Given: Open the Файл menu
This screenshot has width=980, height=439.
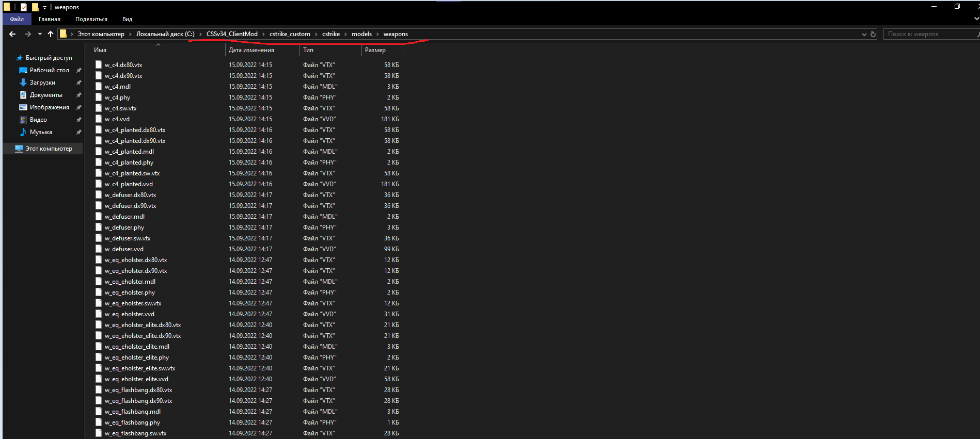Looking at the screenshot, I should click(17, 19).
